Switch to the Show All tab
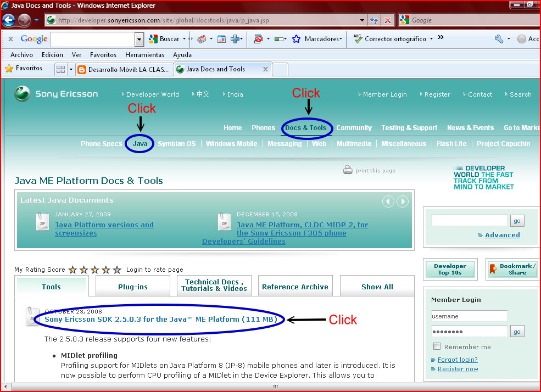 tap(377, 287)
